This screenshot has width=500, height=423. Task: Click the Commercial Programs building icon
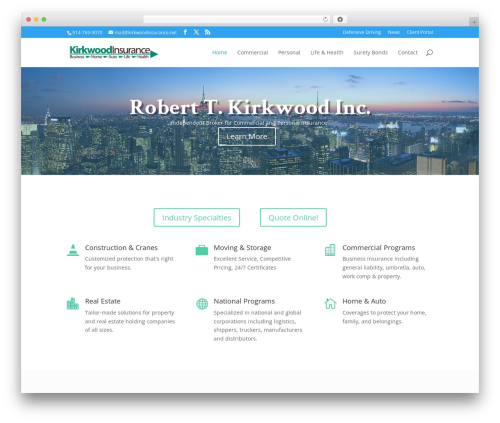(x=330, y=250)
